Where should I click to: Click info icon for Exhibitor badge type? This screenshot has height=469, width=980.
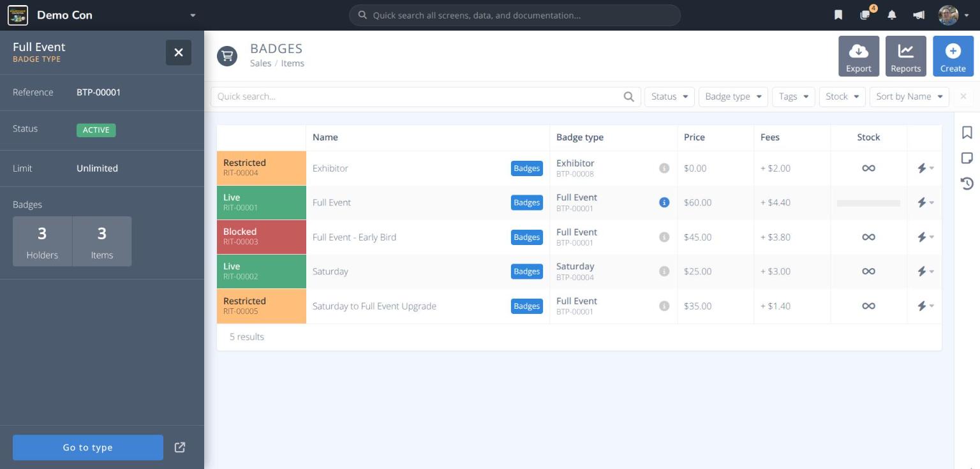pos(664,168)
